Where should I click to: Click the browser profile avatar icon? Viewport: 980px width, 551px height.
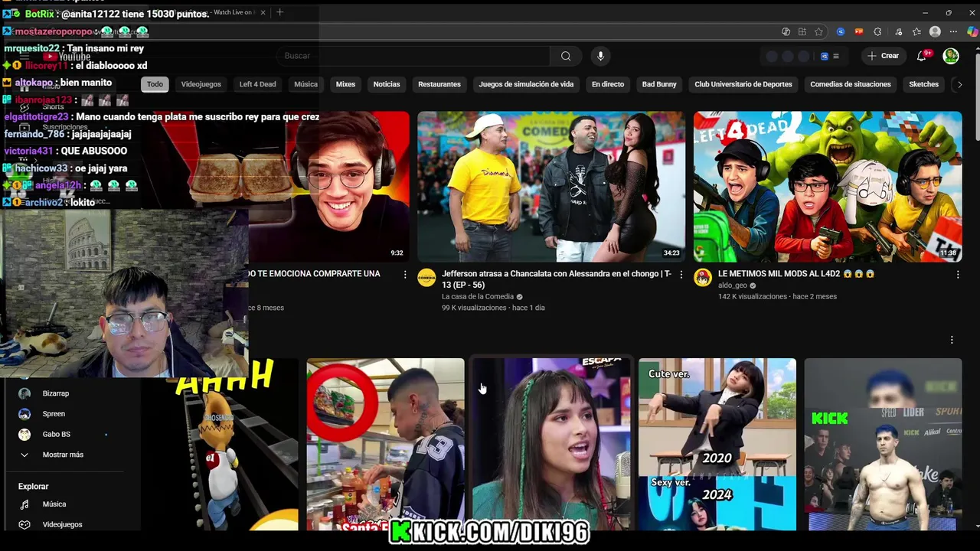click(935, 31)
